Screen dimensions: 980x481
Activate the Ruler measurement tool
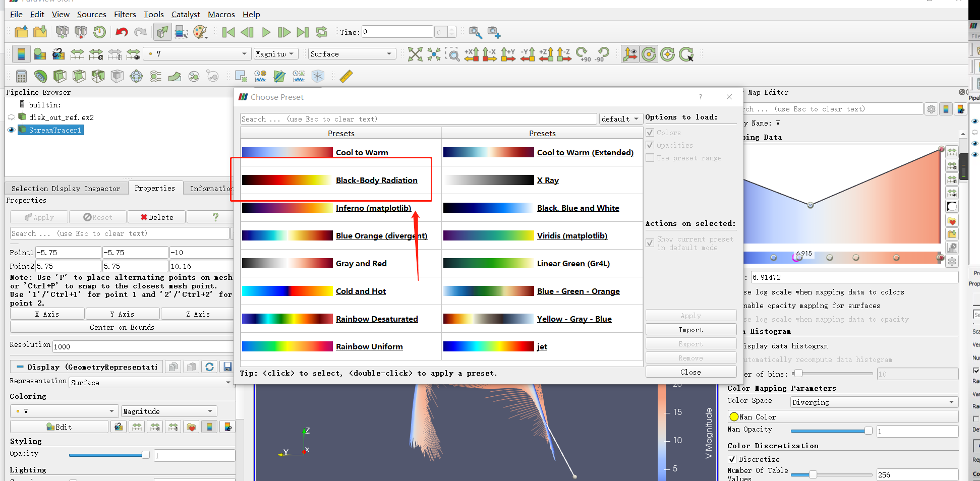346,76
